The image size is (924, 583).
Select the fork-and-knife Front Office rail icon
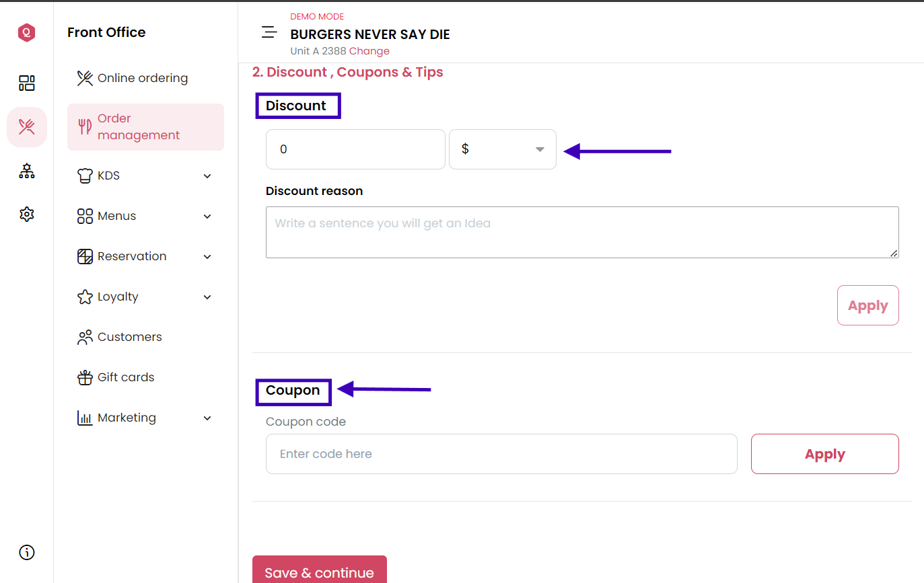tap(26, 126)
